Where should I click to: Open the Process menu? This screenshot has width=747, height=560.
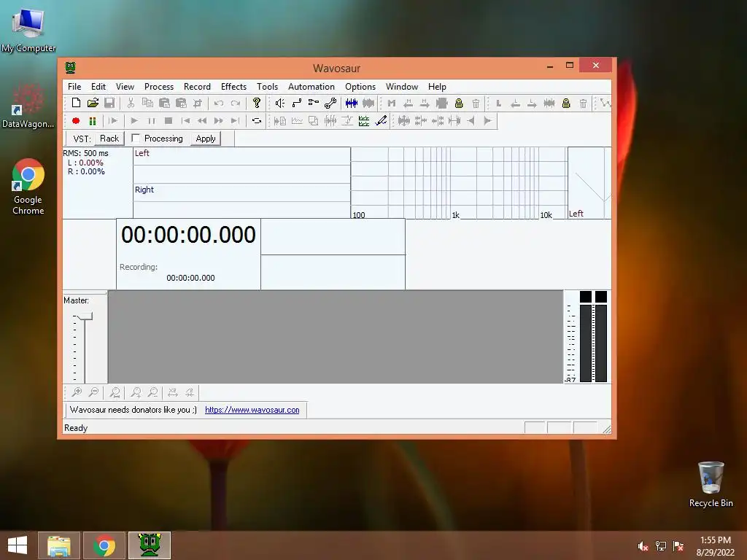159,87
